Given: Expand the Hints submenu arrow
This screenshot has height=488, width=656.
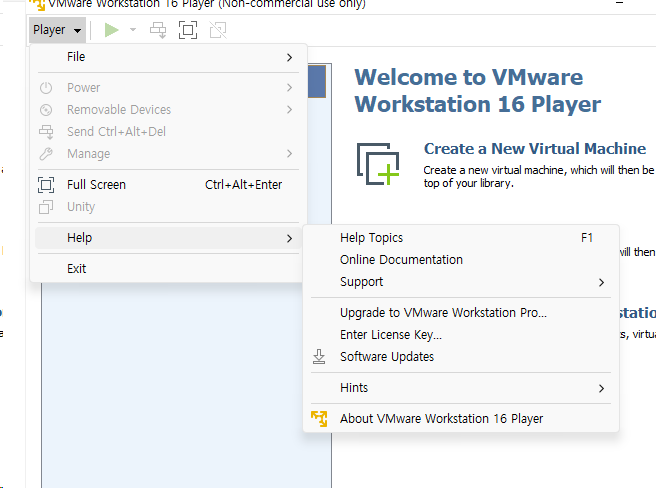Looking at the screenshot, I should coord(602,388).
